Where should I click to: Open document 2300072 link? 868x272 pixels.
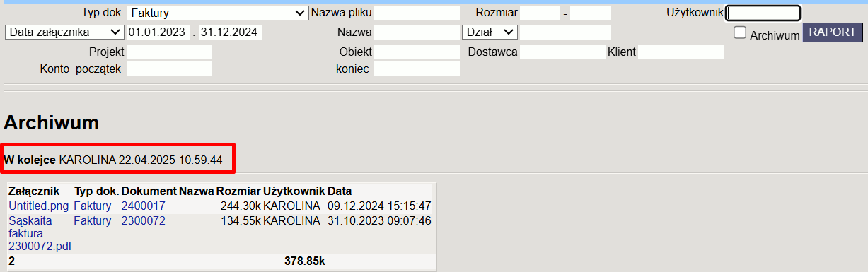click(143, 220)
